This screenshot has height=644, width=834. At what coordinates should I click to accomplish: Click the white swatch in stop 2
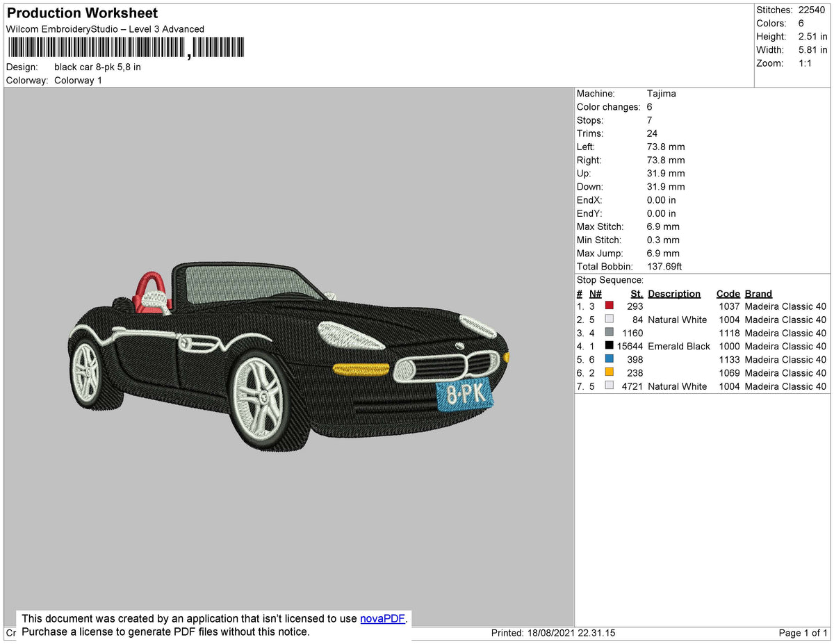point(610,320)
